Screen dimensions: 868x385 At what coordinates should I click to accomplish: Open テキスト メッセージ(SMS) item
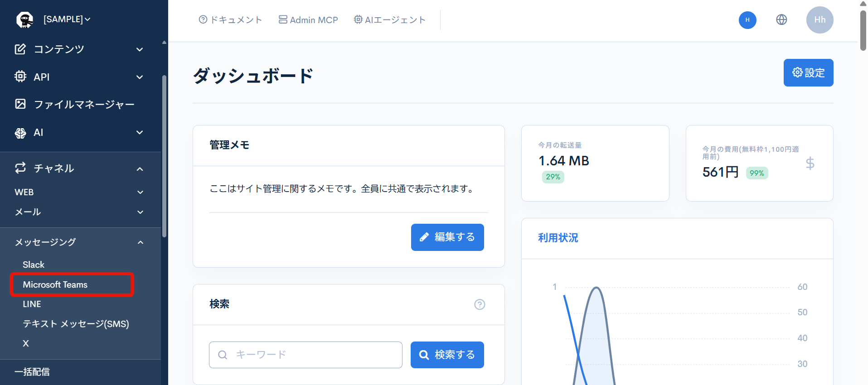tap(76, 324)
